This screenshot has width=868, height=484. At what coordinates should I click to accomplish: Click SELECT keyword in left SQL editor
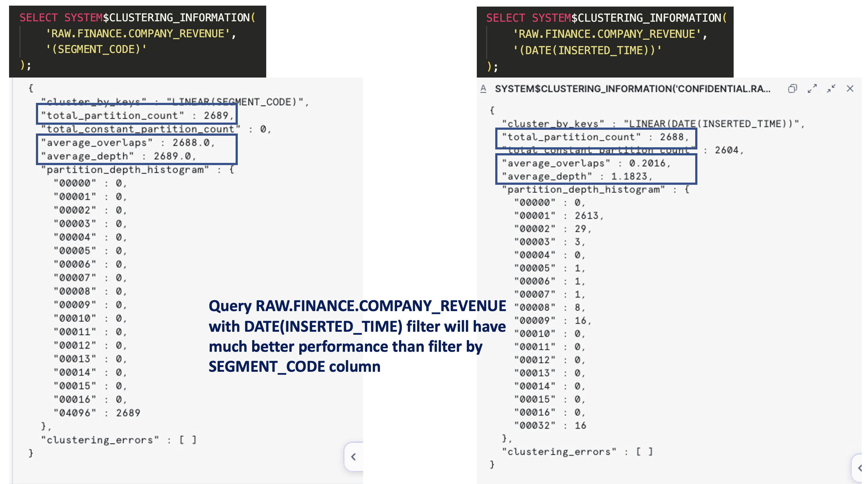click(x=38, y=18)
